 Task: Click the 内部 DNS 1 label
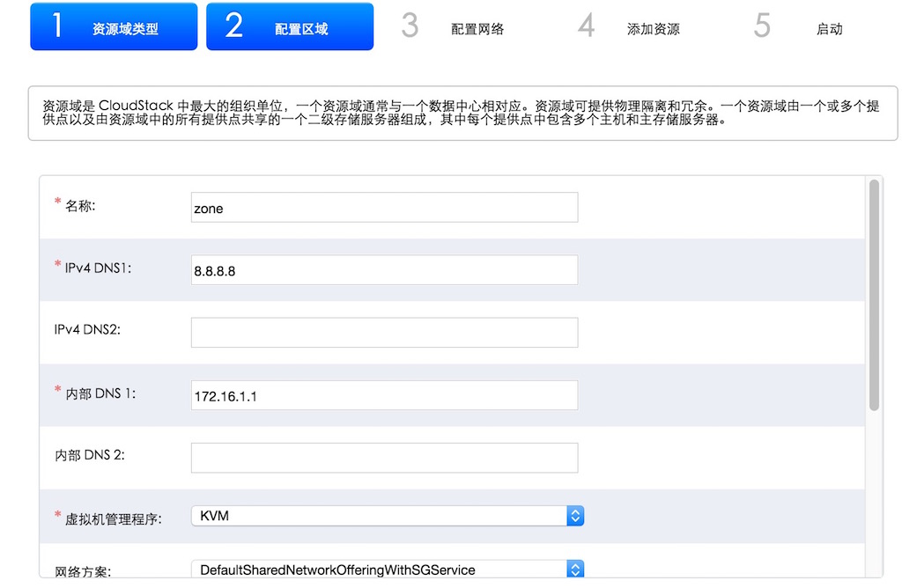(x=100, y=393)
